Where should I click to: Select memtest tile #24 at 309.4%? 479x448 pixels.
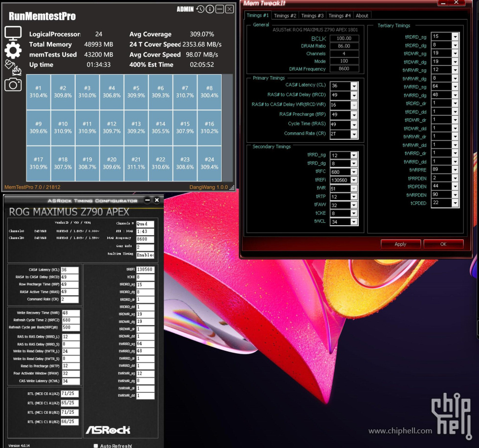[209, 163]
